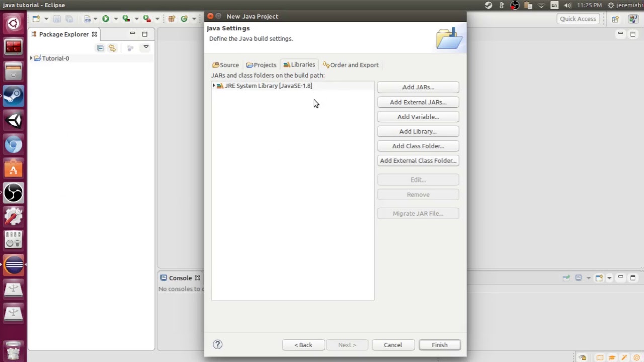Click Add External JARs... button

(x=418, y=102)
